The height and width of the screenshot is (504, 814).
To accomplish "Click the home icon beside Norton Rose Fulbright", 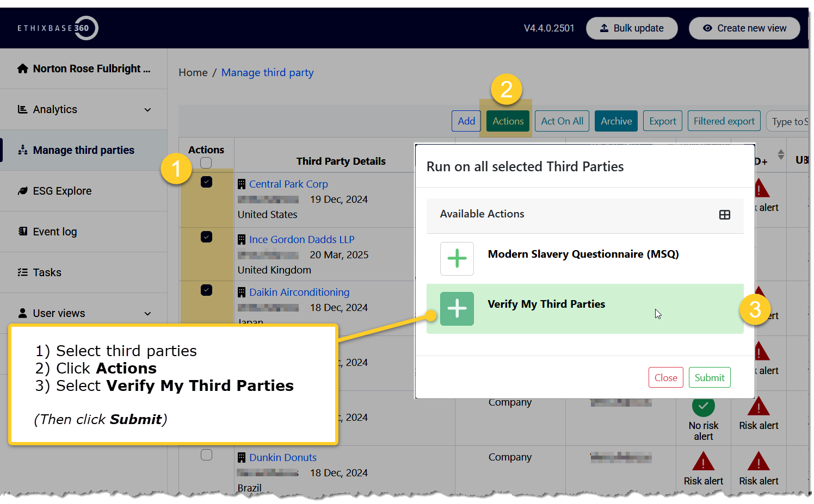I will [22, 69].
